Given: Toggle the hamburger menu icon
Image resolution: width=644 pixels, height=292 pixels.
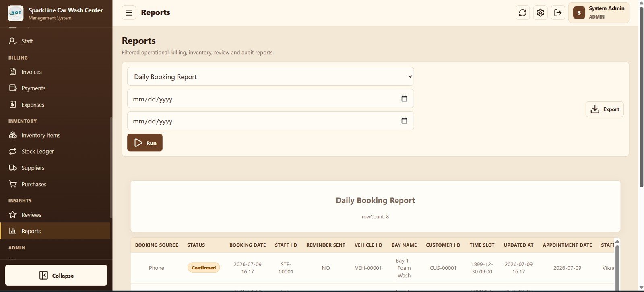Looking at the screenshot, I should coord(129,13).
